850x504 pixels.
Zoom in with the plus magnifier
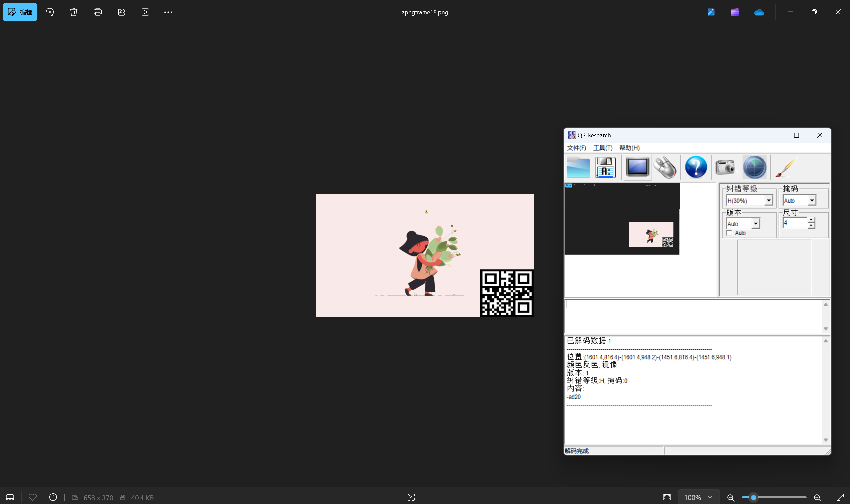817,498
